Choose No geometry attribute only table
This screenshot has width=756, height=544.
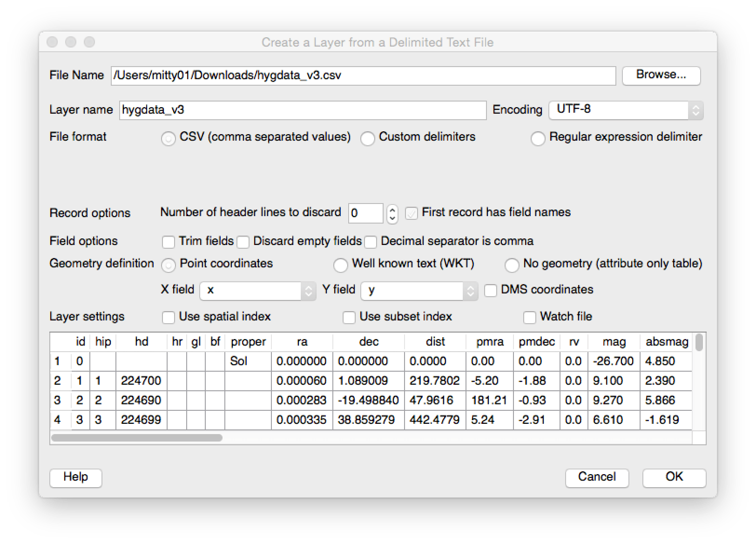click(512, 265)
